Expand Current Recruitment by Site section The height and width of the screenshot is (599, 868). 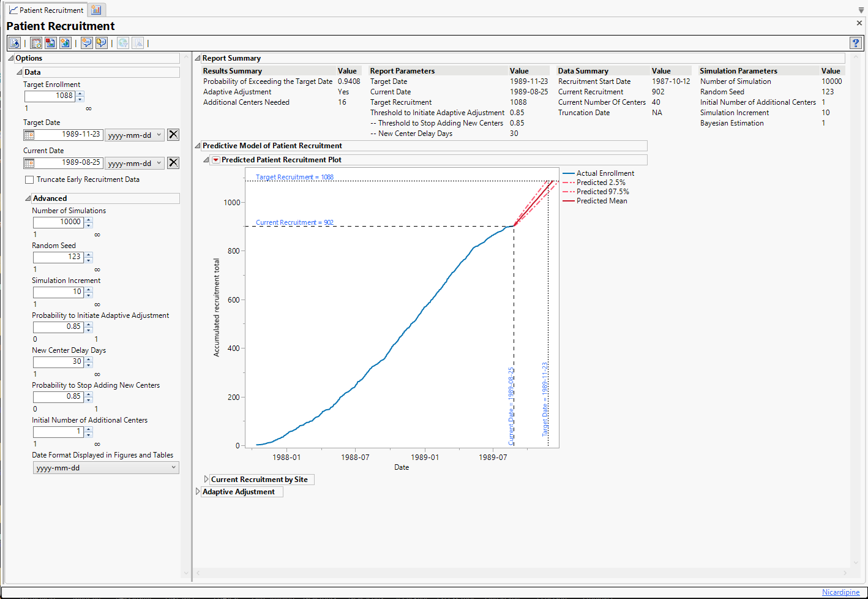(x=206, y=480)
